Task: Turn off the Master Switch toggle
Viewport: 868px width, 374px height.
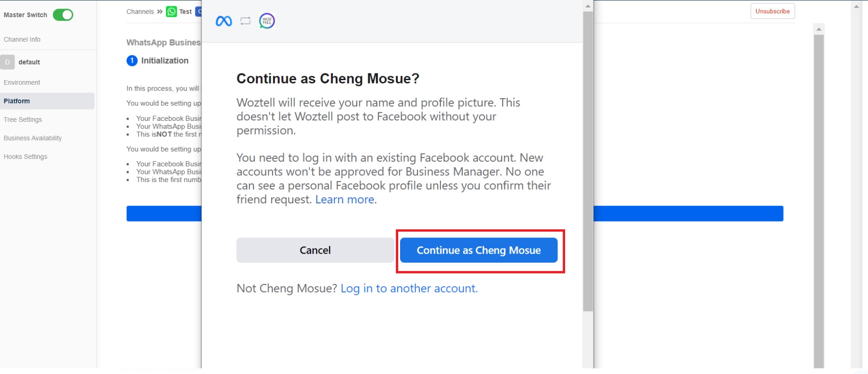Action: click(x=63, y=15)
